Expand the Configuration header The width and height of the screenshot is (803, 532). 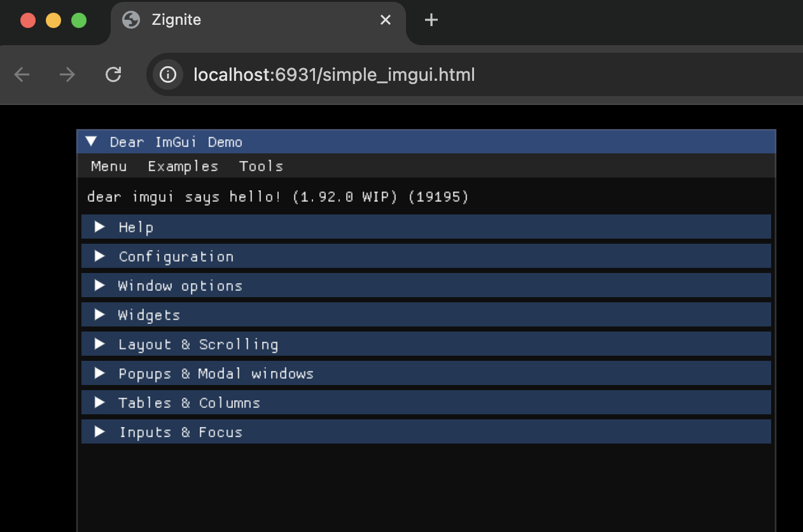[x=426, y=256]
